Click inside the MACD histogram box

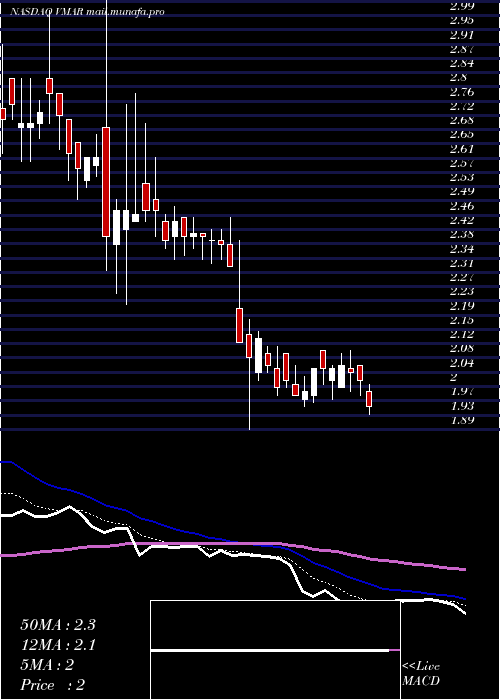point(275,650)
